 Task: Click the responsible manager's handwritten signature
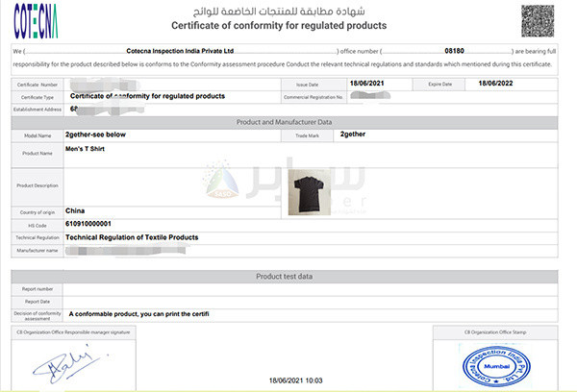coord(62,365)
